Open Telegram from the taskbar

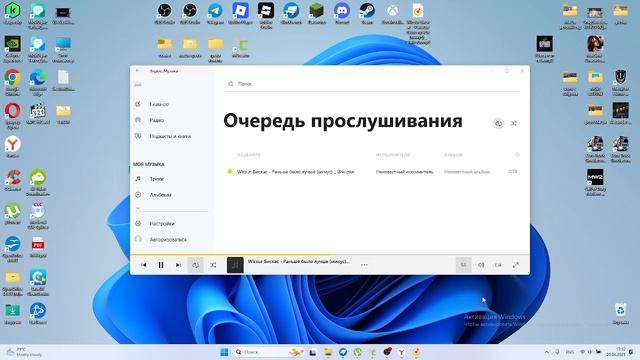(x=343, y=352)
